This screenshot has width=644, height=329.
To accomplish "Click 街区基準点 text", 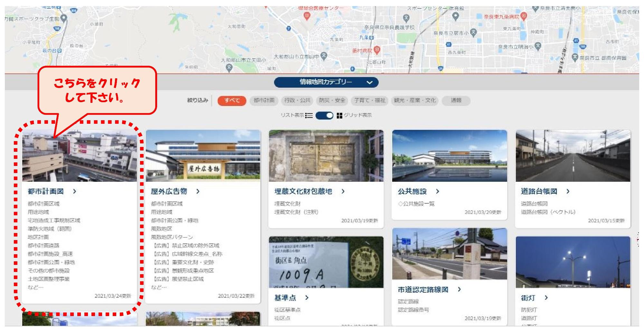I will [x=288, y=310].
